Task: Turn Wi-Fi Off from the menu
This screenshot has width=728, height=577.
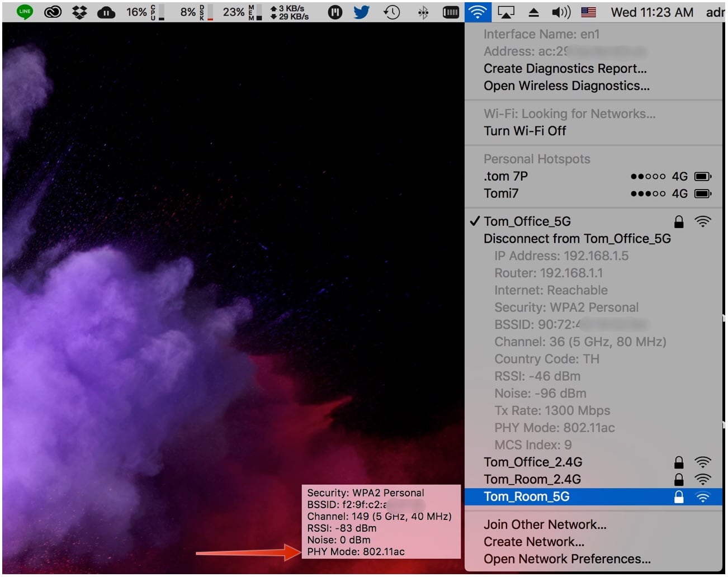Action: (526, 131)
